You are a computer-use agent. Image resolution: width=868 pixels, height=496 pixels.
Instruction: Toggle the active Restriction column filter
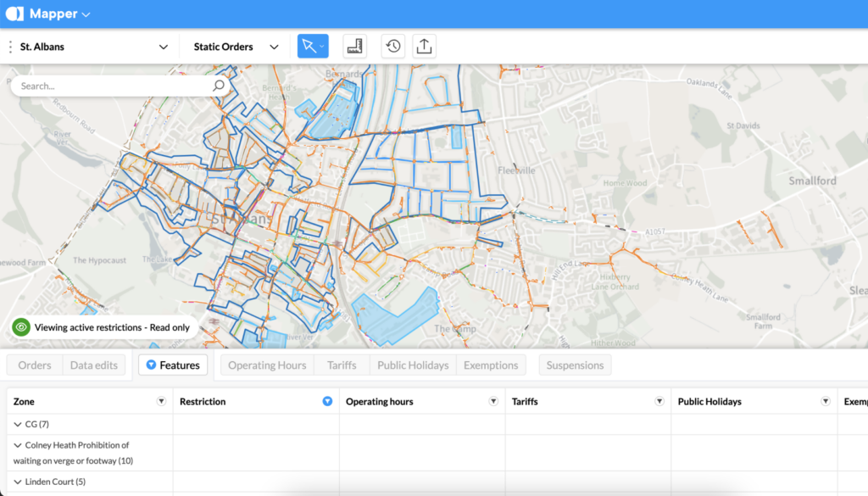point(327,401)
